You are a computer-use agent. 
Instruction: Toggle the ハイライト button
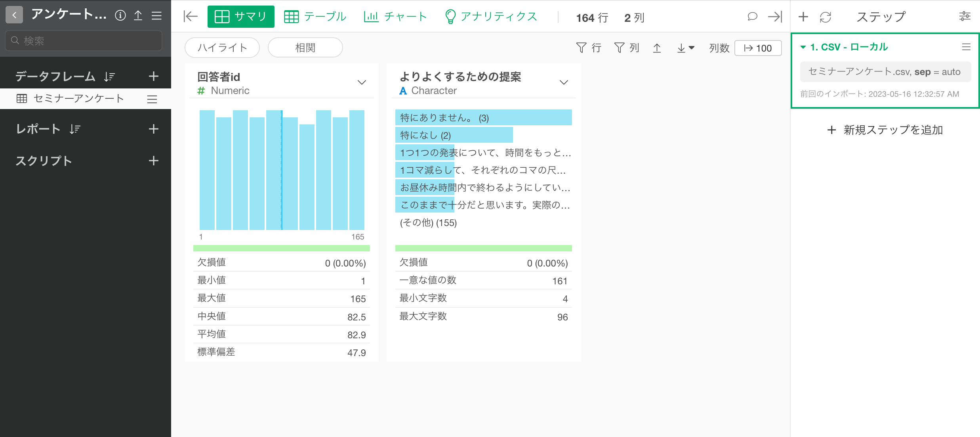point(222,48)
